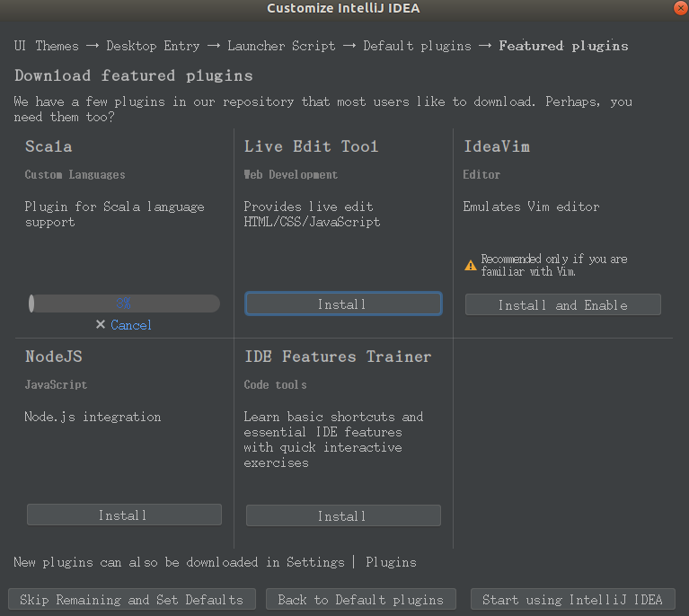Click the NodeJS plugin title

coord(54,356)
